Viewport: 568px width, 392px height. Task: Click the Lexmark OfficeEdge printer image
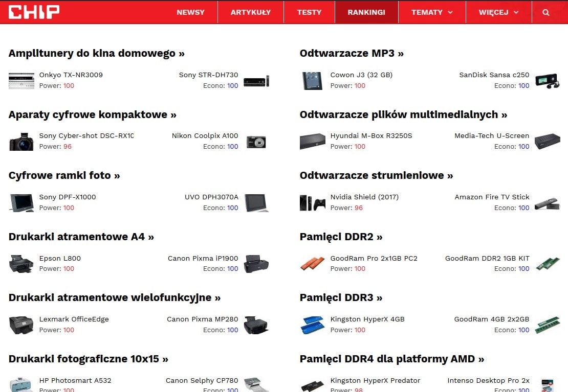pyautogui.click(x=21, y=325)
